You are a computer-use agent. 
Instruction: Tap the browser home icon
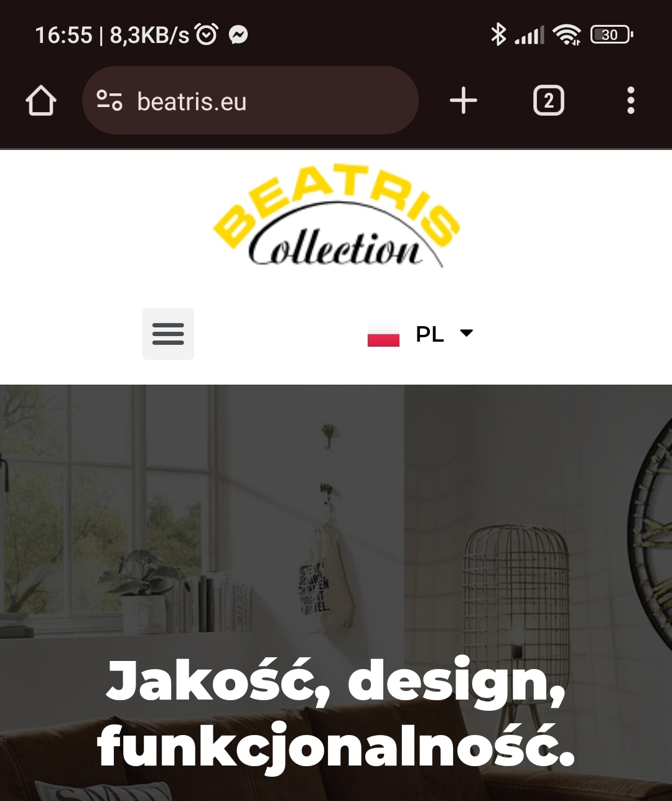41,101
